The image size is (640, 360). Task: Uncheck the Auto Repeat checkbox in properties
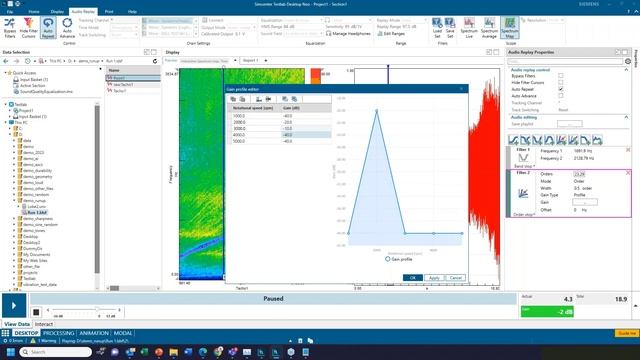(561, 89)
